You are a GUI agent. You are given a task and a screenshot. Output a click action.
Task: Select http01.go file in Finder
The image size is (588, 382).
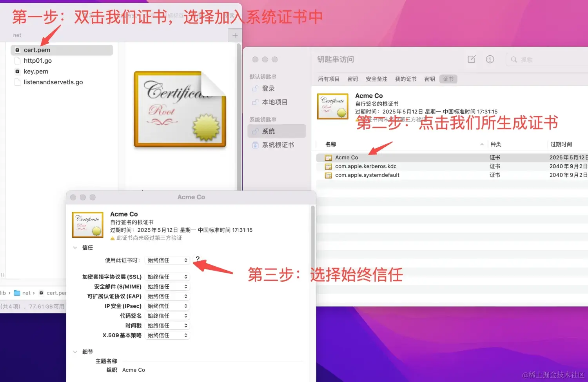38,60
